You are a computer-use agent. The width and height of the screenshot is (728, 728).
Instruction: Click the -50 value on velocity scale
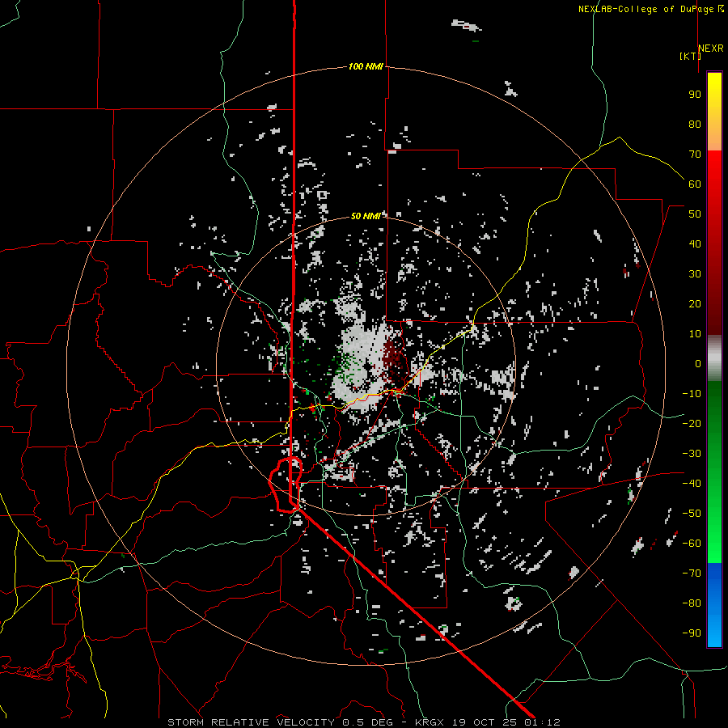(692, 514)
